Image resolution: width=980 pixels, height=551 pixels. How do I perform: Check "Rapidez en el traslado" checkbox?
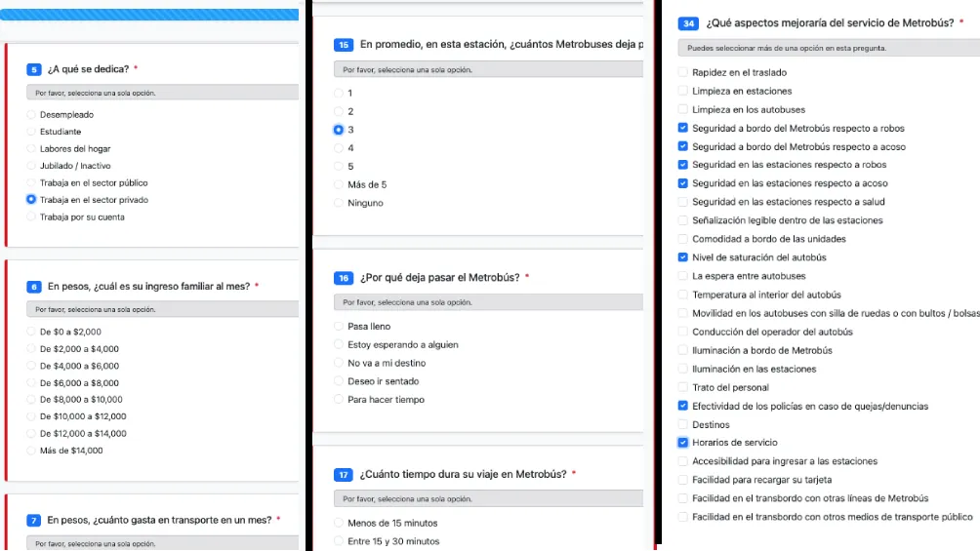tap(683, 73)
